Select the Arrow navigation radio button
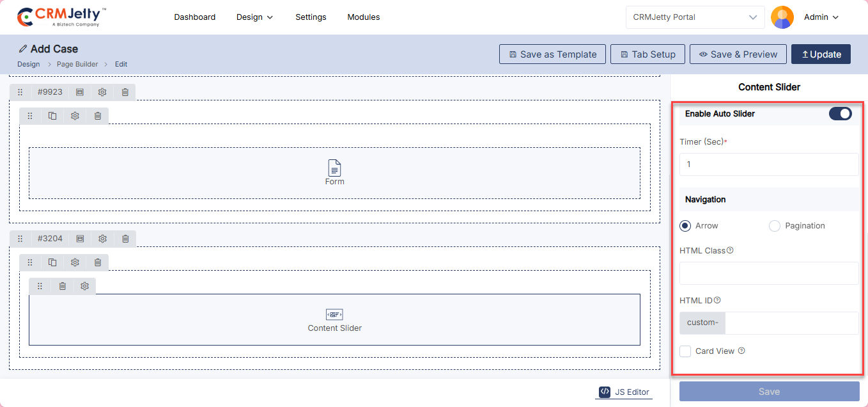Screen dimensions: 868x407 coord(685,226)
